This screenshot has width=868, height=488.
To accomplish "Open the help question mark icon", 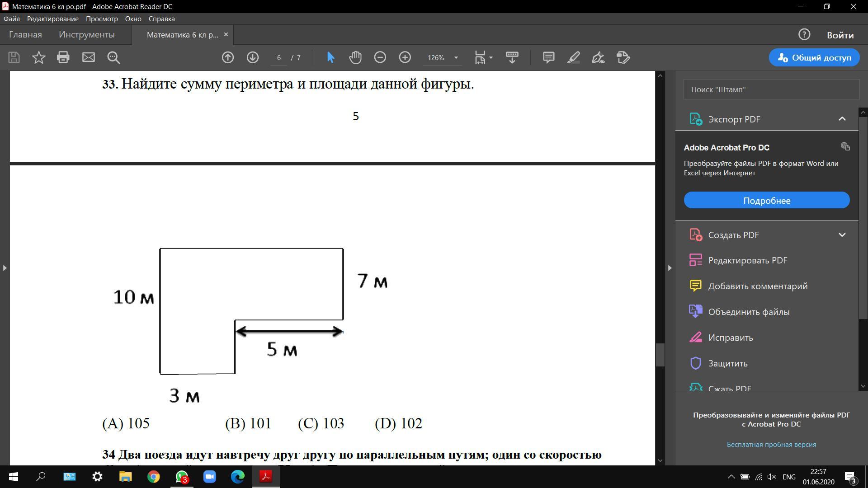I will click(x=804, y=35).
